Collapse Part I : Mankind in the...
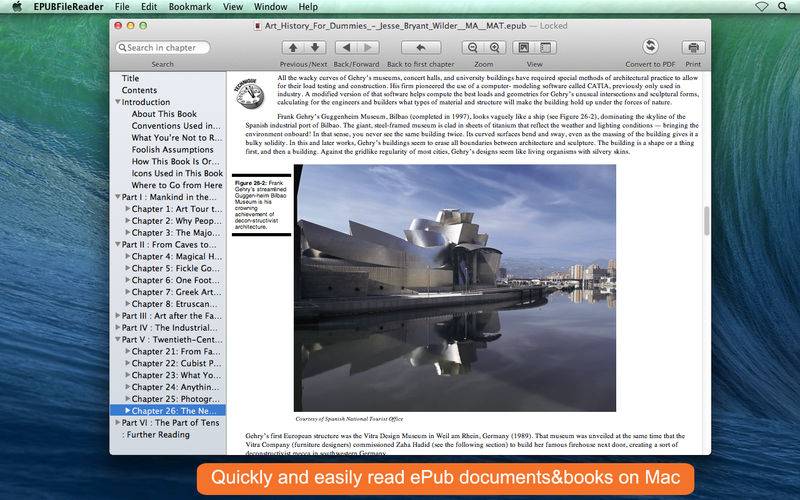 [117, 197]
